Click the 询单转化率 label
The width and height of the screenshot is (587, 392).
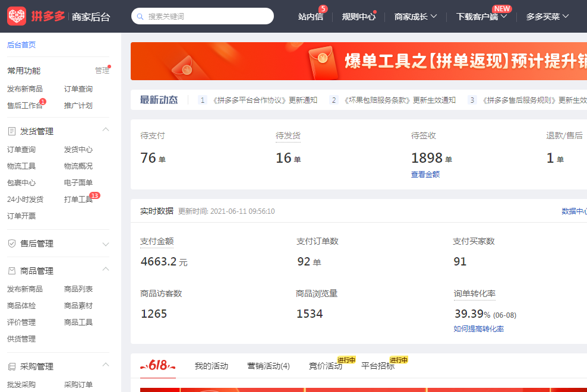click(x=474, y=294)
